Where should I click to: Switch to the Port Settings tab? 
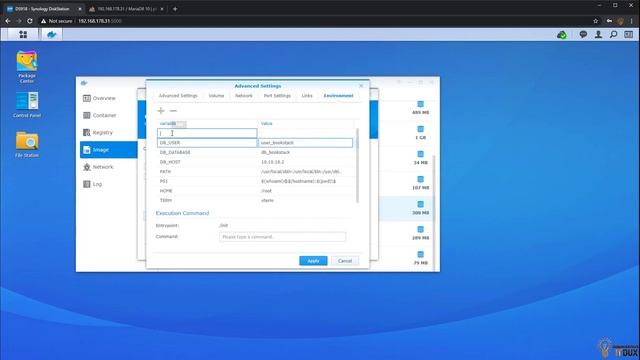point(277,96)
